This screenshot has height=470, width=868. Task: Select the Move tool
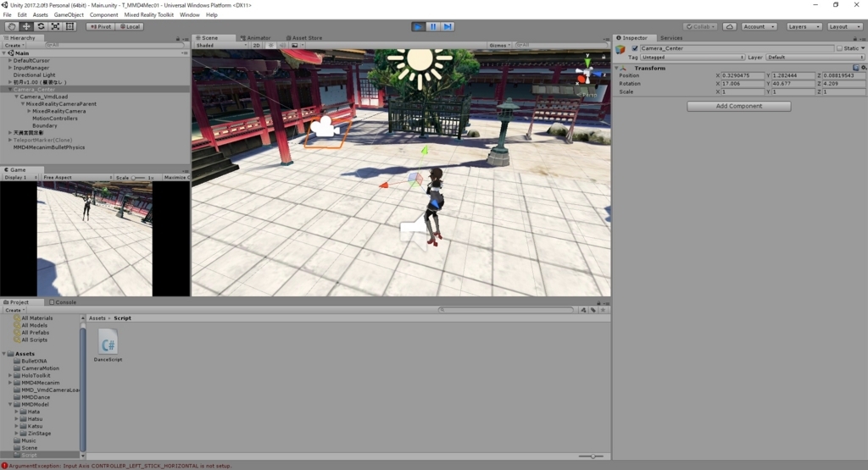click(x=26, y=26)
